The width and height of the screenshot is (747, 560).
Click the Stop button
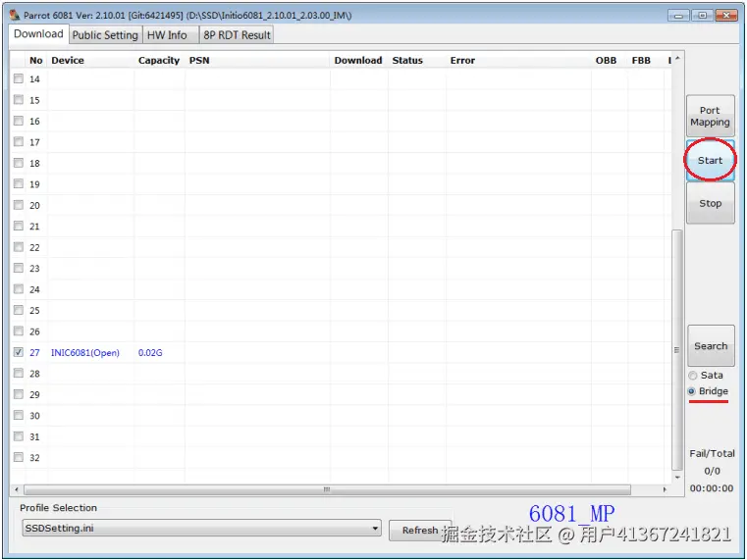click(x=710, y=203)
